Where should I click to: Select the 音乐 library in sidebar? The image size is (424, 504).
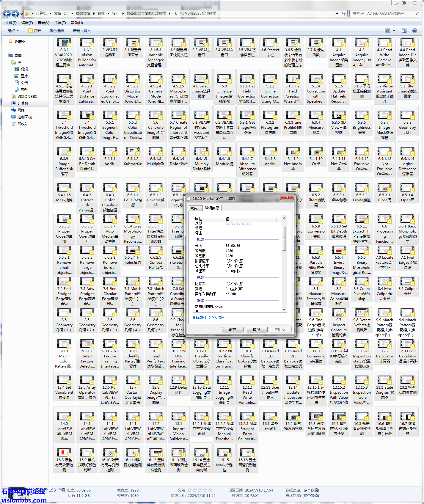24,90
